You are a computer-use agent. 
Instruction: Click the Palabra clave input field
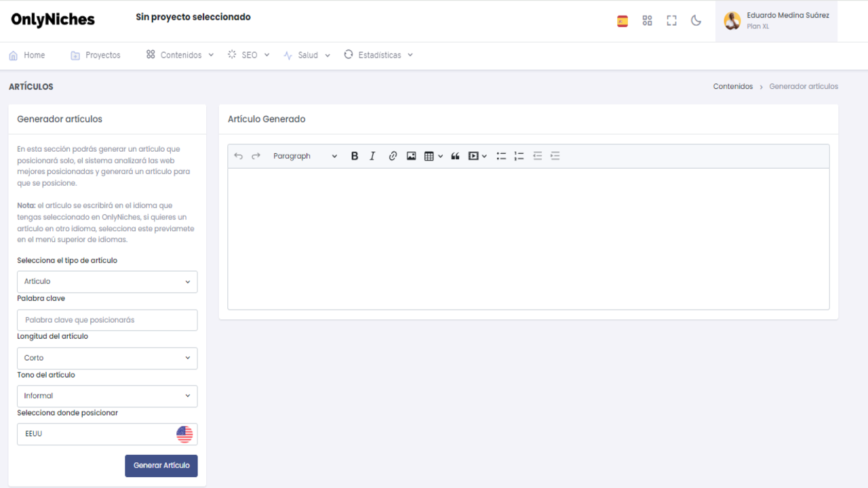pyautogui.click(x=107, y=320)
